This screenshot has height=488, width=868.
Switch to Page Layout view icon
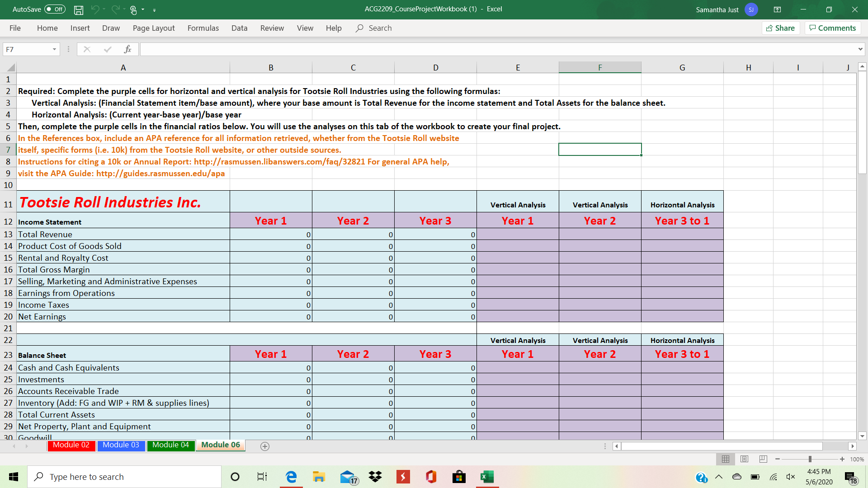[x=744, y=459]
